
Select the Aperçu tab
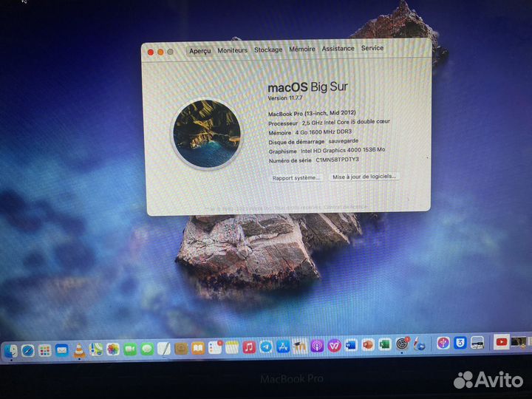[199, 51]
